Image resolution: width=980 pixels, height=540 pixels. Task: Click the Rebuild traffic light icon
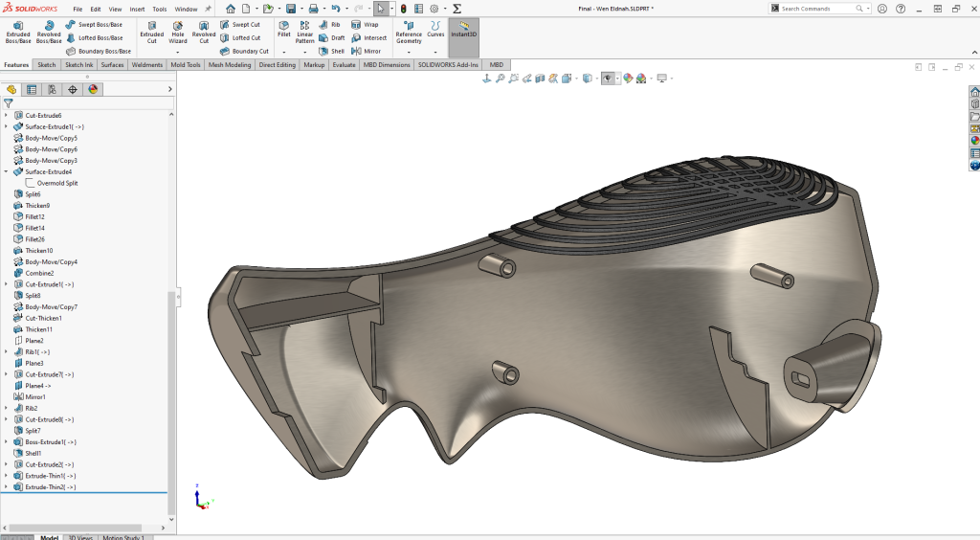[403, 9]
